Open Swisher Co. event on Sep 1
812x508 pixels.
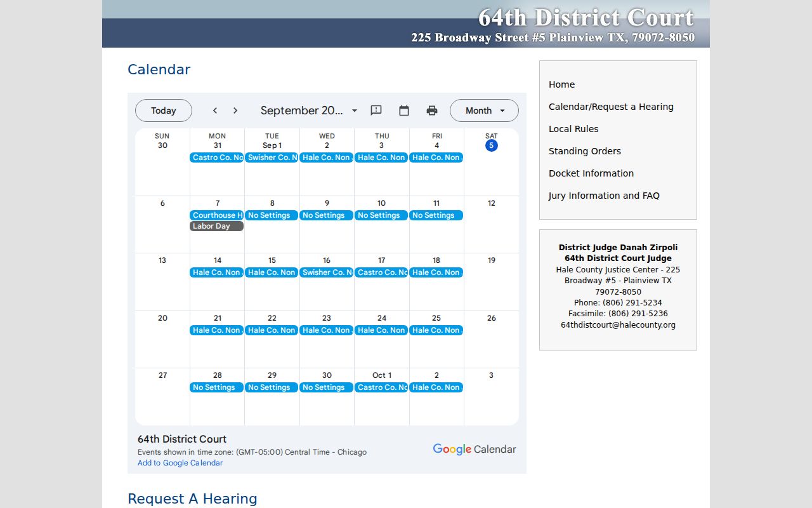click(x=272, y=157)
